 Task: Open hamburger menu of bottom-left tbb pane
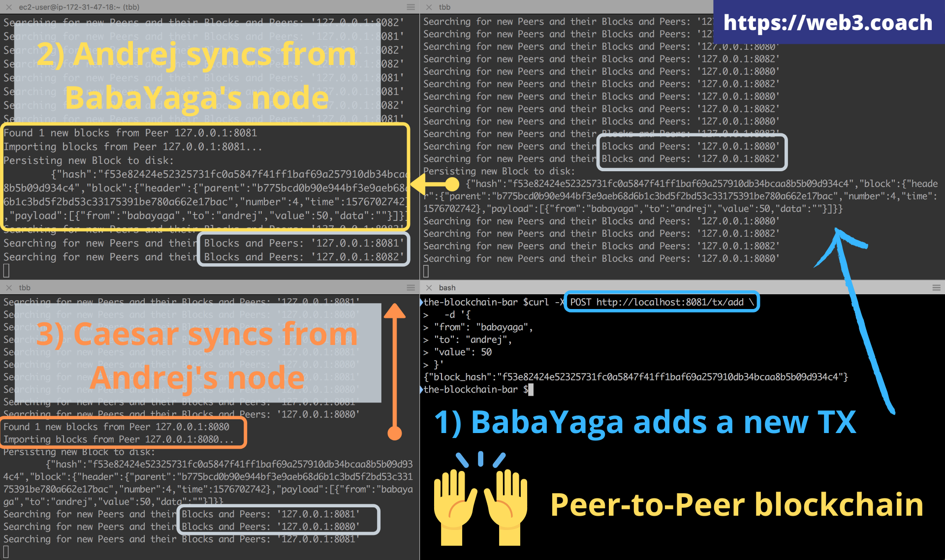click(x=410, y=287)
